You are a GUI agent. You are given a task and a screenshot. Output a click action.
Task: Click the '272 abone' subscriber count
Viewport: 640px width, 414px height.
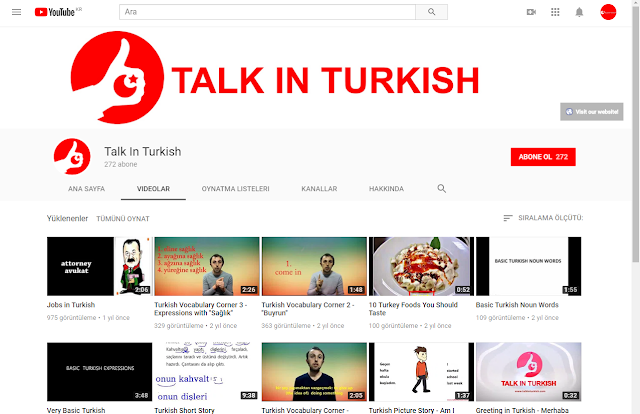click(x=120, y=164)
